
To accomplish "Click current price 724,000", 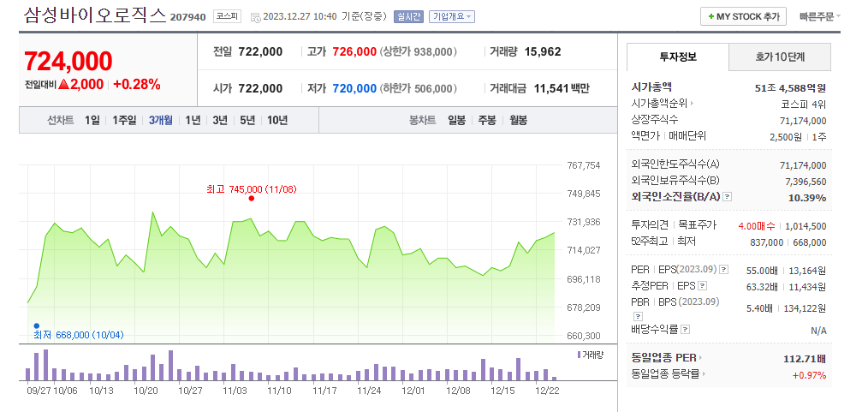I will (68, 61).
